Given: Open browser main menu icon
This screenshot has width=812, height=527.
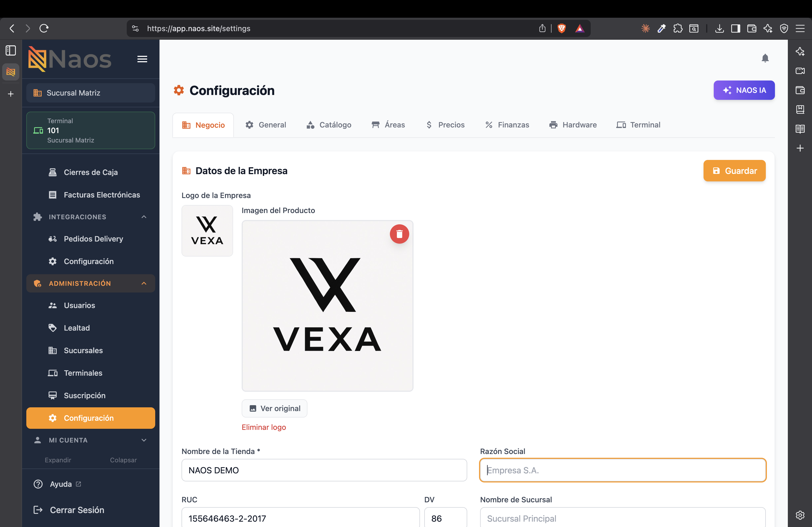Looking at the screenshot, I should tap(800, 28).
